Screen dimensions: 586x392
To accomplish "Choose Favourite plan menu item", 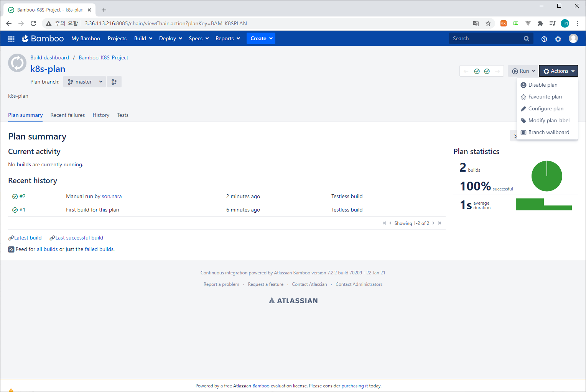I will [547, 97].
